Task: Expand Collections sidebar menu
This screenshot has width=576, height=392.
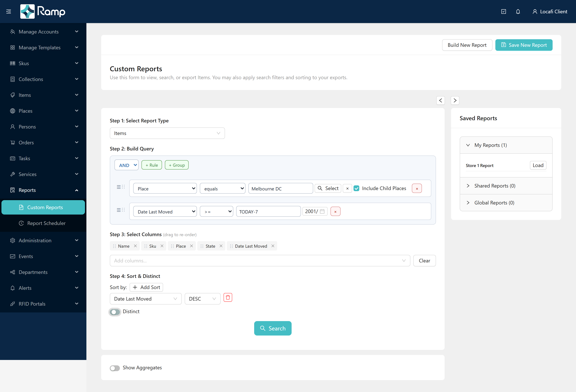Action: [43, 79]
